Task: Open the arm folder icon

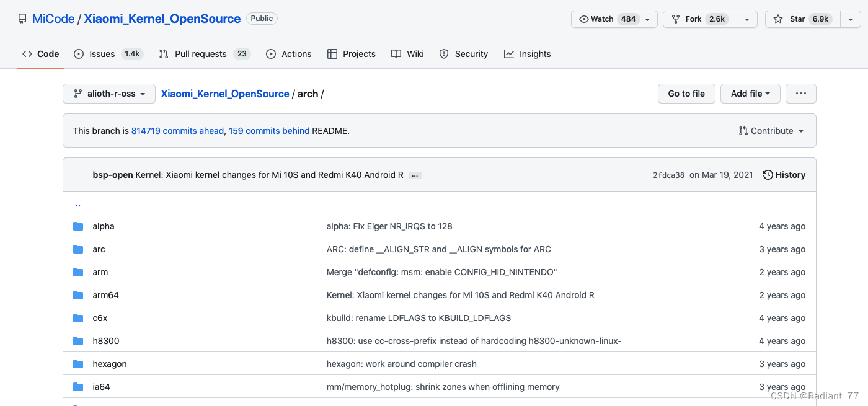Action: (78, 272)
